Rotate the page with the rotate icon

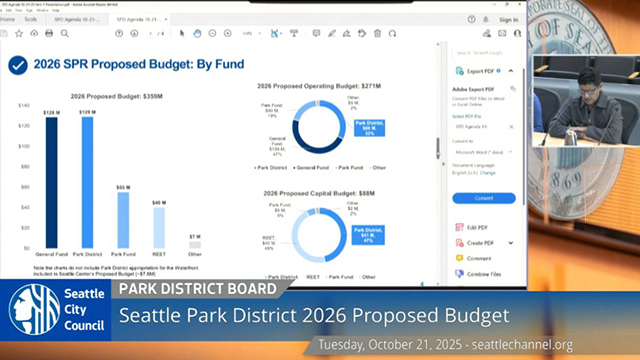click(x=392, y=33)
